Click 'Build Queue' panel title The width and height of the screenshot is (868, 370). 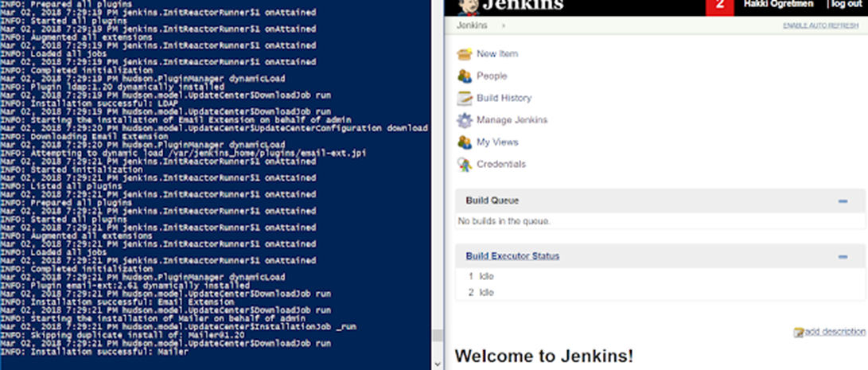coord(492,201)
